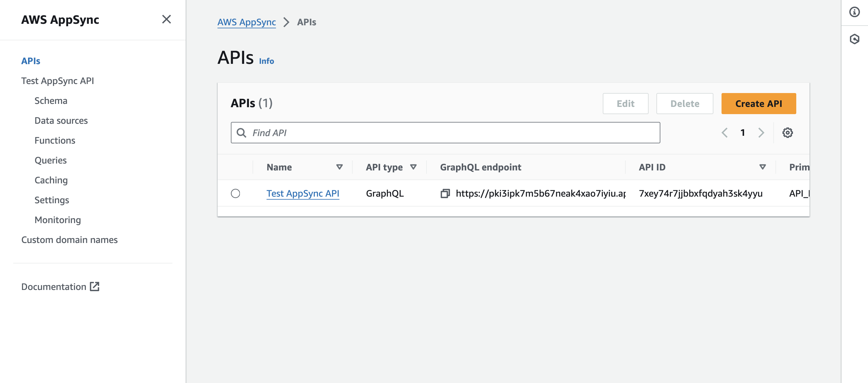Go to the previous page arrow
Viewport: 868px width, 383px height.
click(725, 132)
